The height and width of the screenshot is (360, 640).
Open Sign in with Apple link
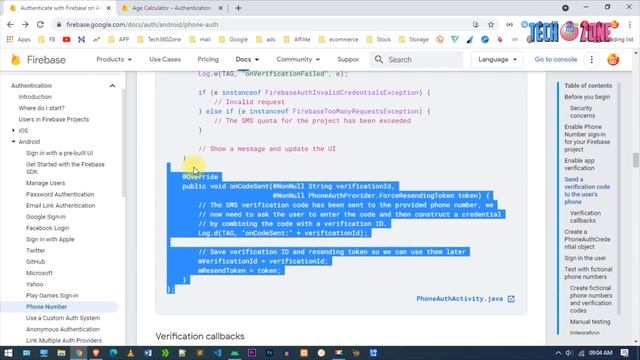pyautogui.click(x=50, y=240)
